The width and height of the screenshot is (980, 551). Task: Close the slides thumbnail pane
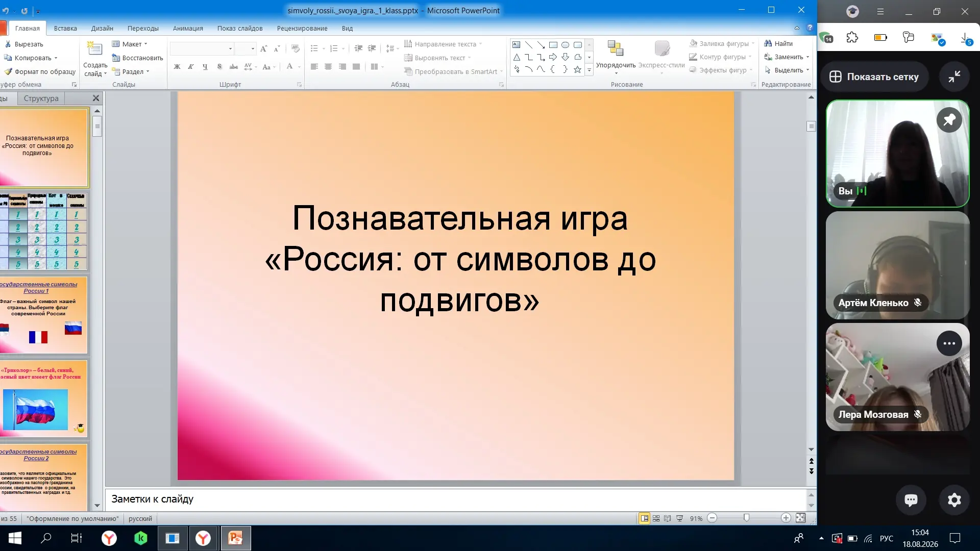coord(96,98)
